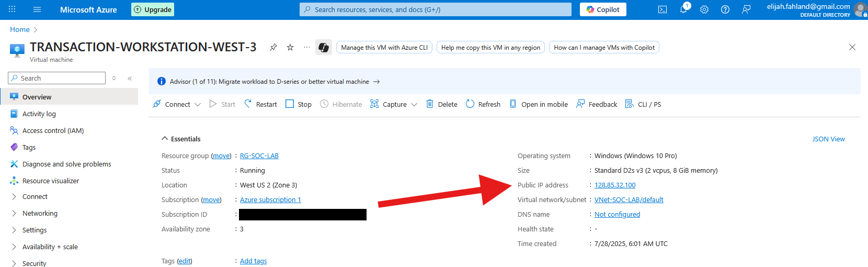
Task: Click Start in the VM toolbar
Action: coord(222,104)
